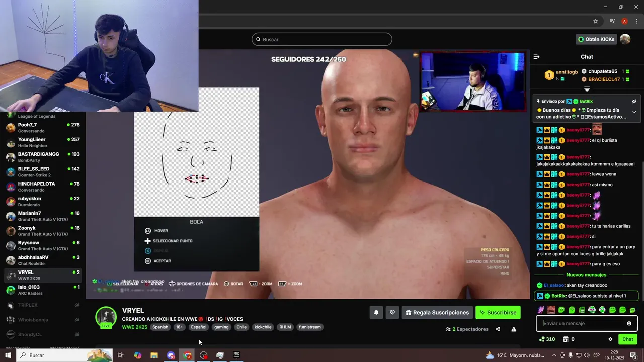Open abdhhalaaRV channel in sidebar
Image resolution: width=644 pixels, height=362 pixels.
[43, 260]
